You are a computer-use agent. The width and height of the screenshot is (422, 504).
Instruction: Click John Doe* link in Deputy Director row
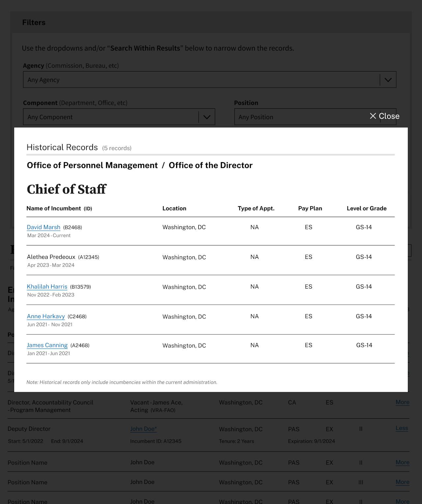pos(143,429)
